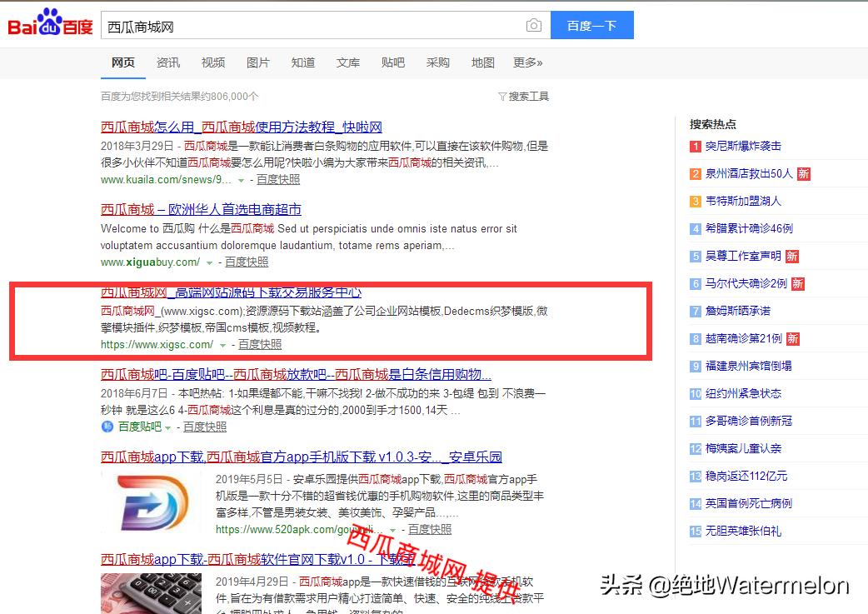Screen dimensions: 868x614
Task: Switch to the 视频 tab
Action: (213, 62)
